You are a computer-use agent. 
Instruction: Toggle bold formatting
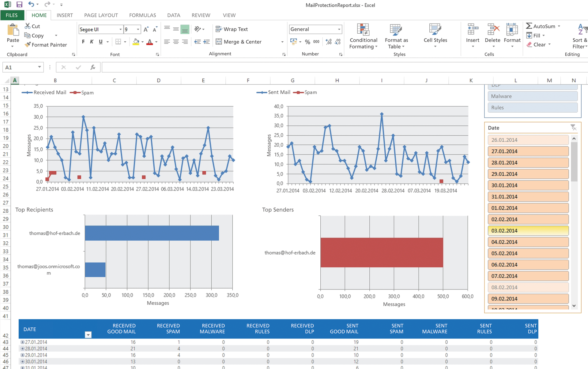[83, 42]
